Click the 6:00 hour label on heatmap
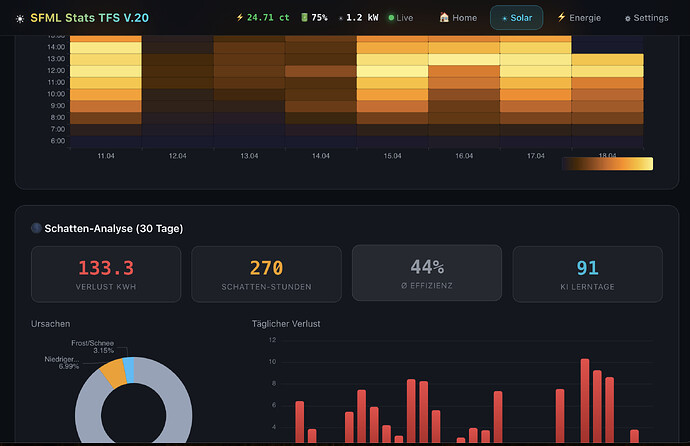This screenshot has height=446, width=690. 58,141
